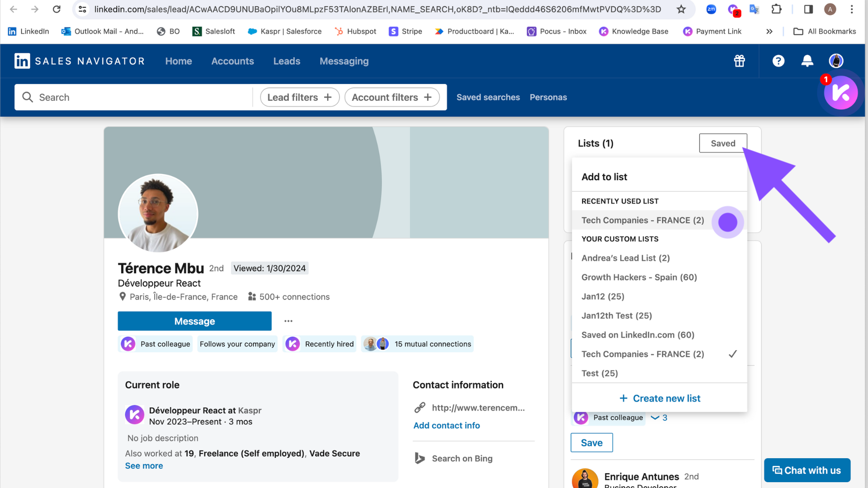The height and width of the screenshot is (488, 868).
Task: Go to Messaging tab
Action: pos(344,61)
